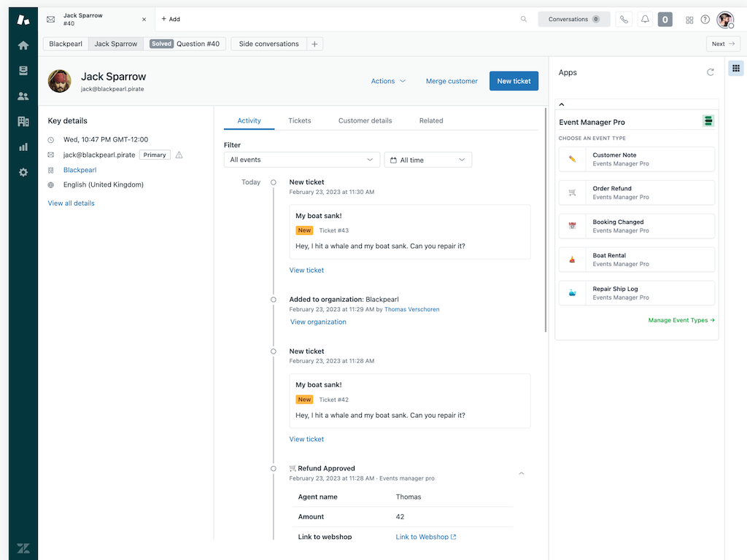Viewport: 747px width, 560px height.
Task: Open the View all details link
Action: 71,203
